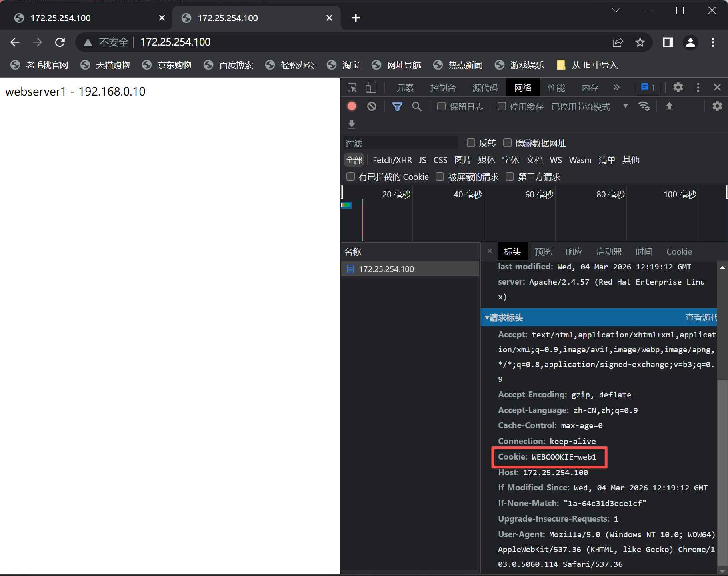Open the throttling mode dropdown
This screenshot has width=728, height=576.
pos(590,106)
